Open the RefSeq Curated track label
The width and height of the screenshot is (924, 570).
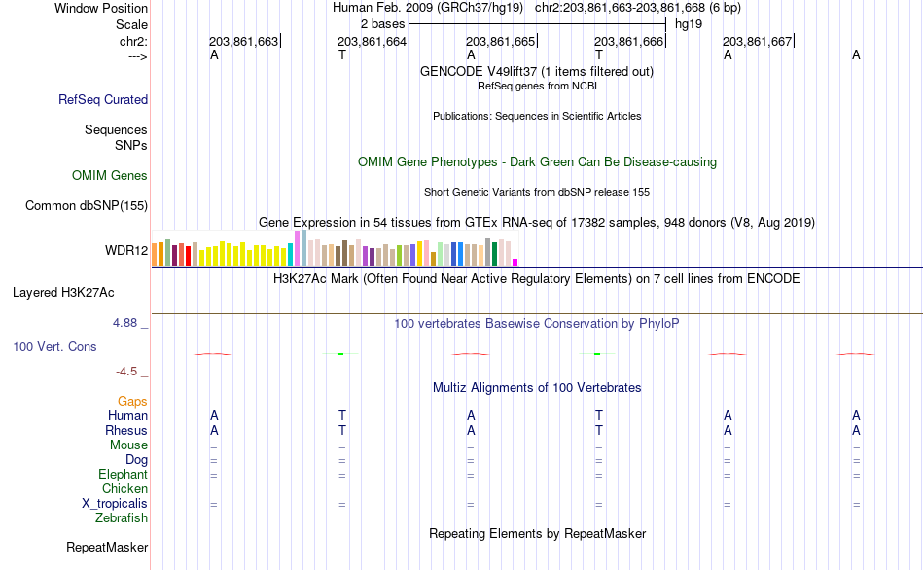[x=103, y=99]
